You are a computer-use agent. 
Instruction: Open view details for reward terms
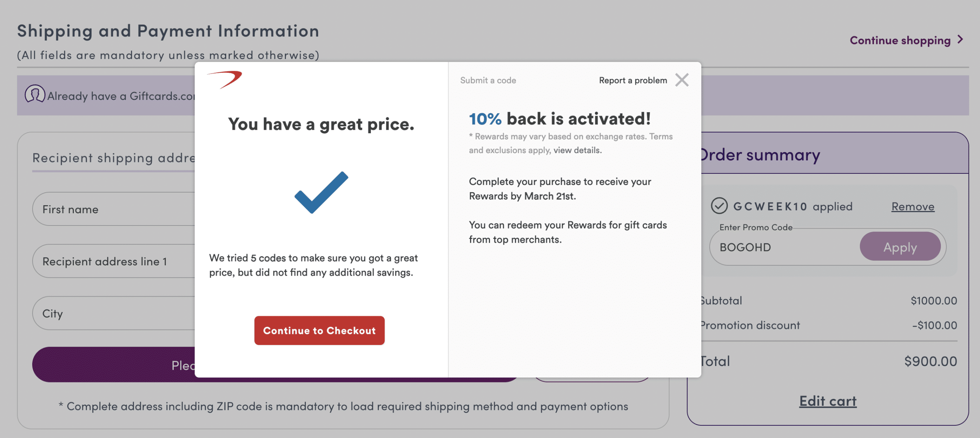(577, 150)
